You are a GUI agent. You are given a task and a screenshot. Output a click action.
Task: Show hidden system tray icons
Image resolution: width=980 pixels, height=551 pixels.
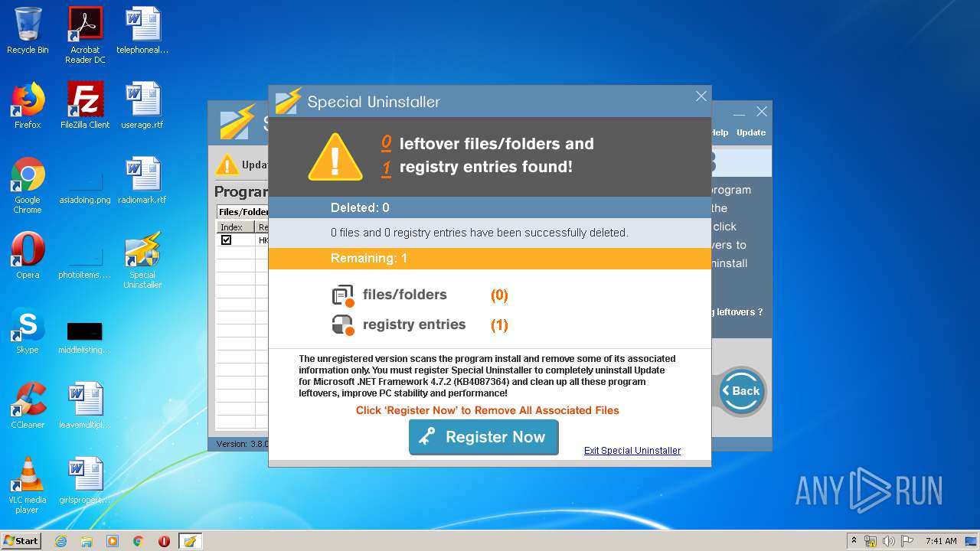tap(854, 541)
